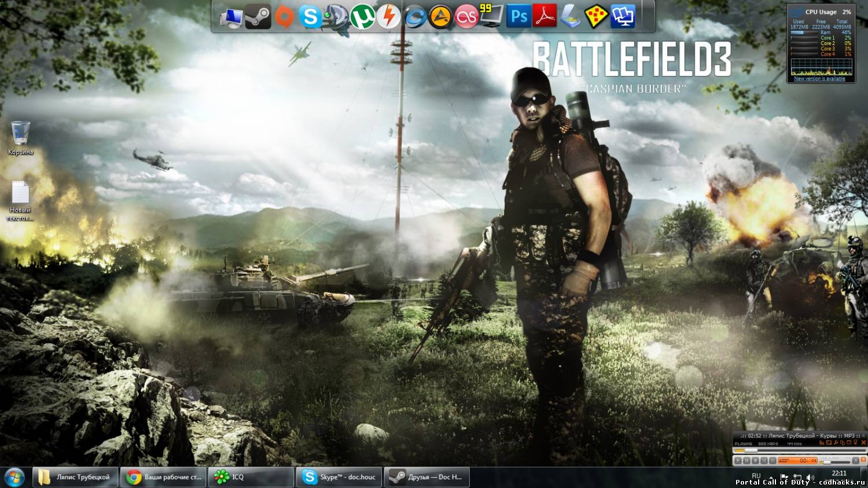Image resolution: width=868 pixels, height=488 pixels.
Task: Open the Корзина recycle bin
Action: pyautogui.click(x=20, y=138)
